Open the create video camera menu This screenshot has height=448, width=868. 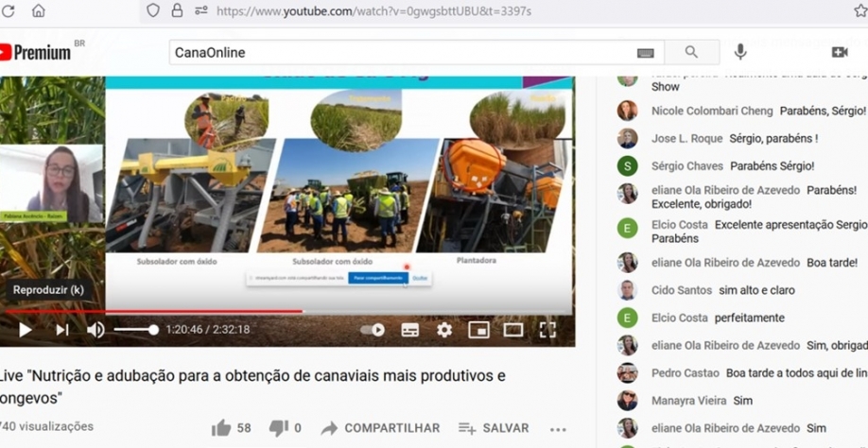point(839,52)
